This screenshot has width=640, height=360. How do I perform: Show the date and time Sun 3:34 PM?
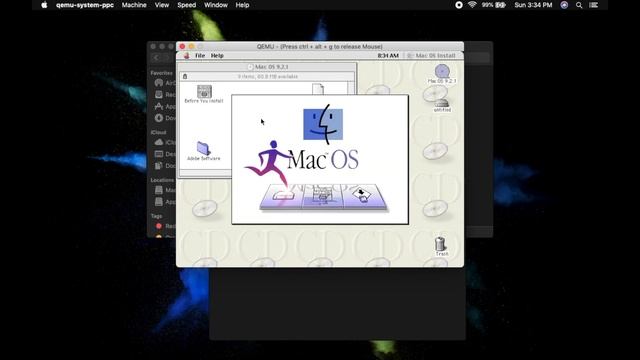tap(533, 5)
